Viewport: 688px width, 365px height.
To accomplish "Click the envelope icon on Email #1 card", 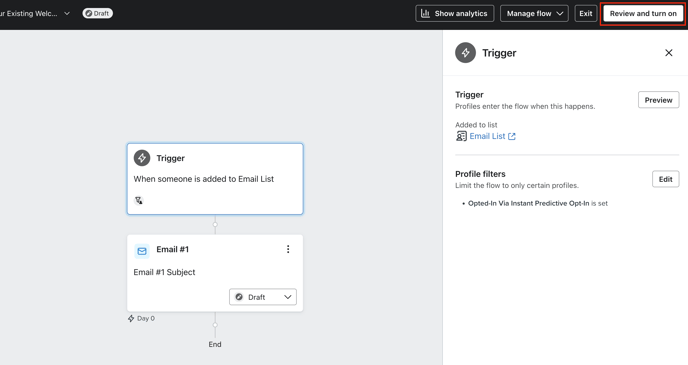I will (x=142, y=251).
